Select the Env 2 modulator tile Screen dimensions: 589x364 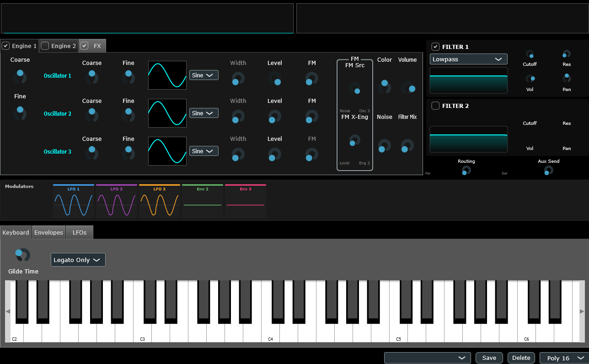203,201
